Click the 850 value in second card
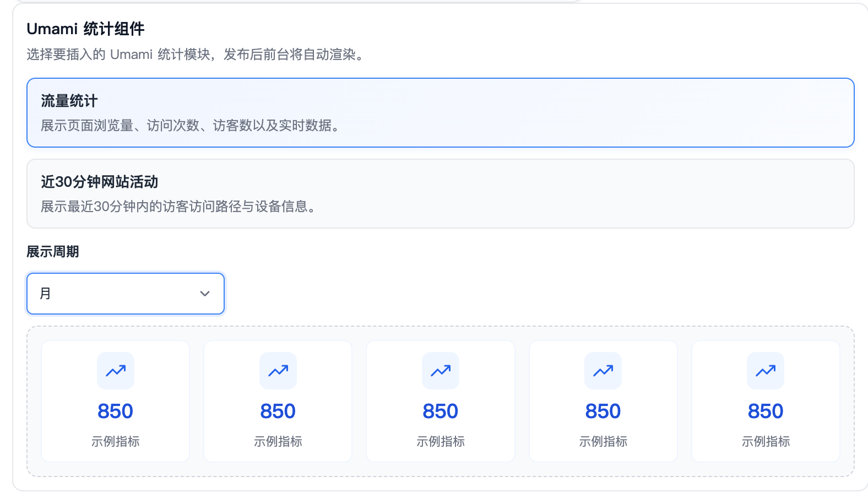 click(278, 412)
